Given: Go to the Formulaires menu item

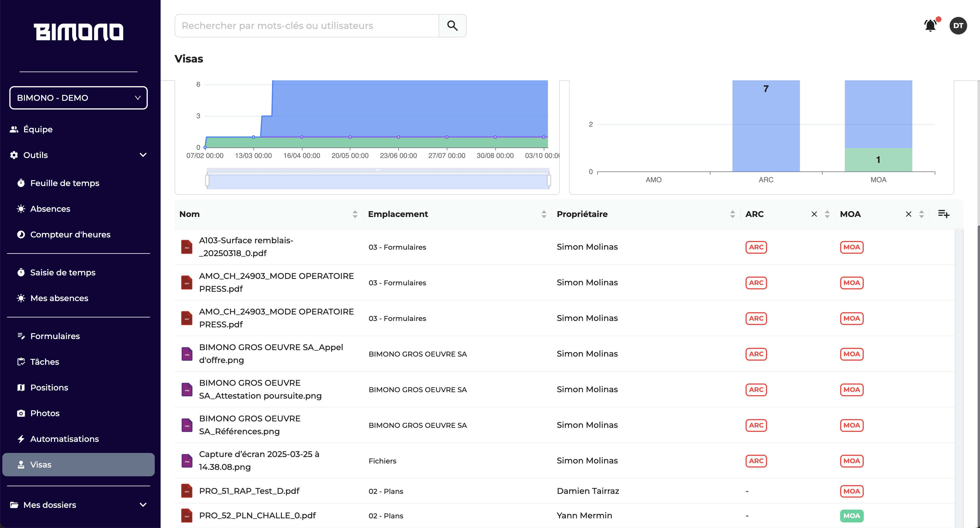Looking at the screenshot, I should pyautogui.click(x=55, y=336).
